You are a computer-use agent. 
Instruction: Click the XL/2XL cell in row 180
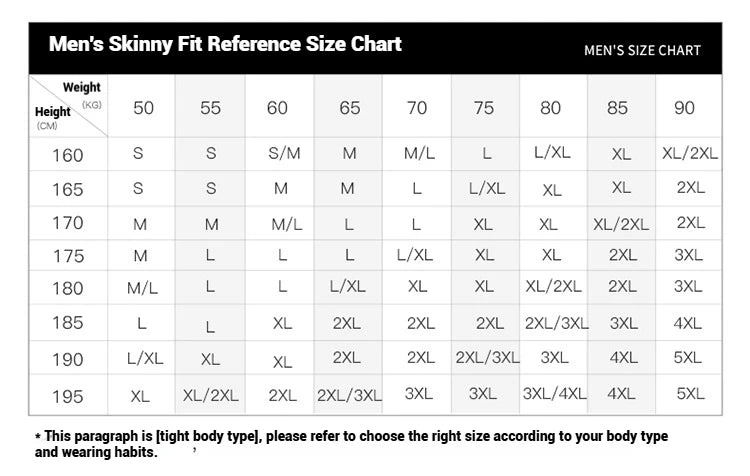[x=553, y=286]
